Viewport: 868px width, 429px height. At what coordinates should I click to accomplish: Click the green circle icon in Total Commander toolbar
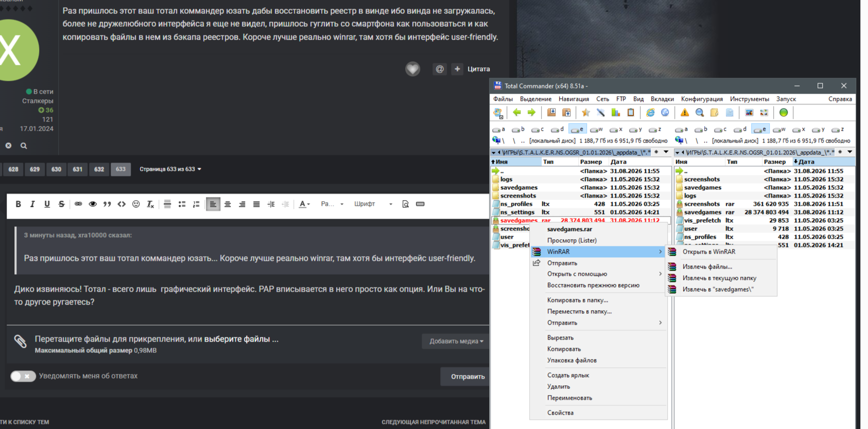[784, 113]
